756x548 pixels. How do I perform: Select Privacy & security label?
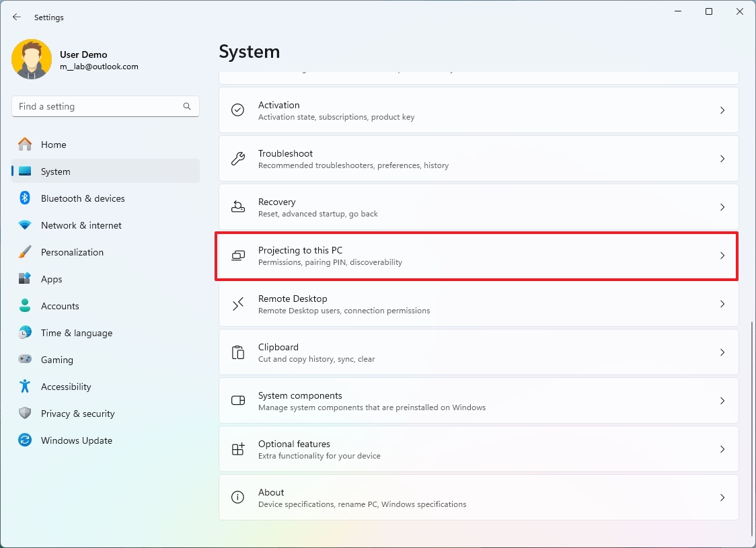point(77,414)
